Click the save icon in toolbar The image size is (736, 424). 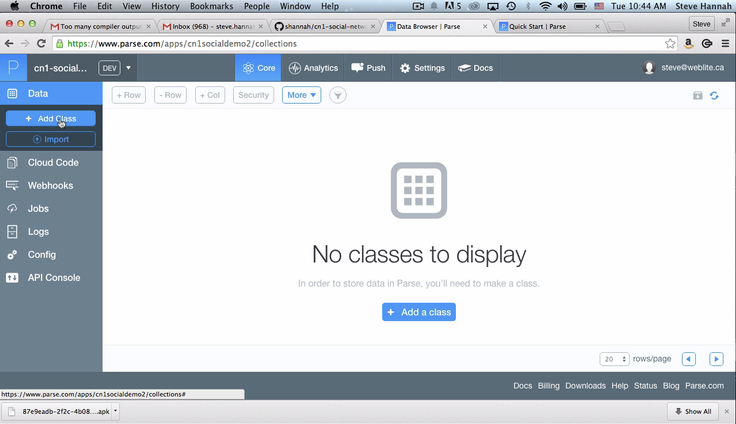coord(698,96)
